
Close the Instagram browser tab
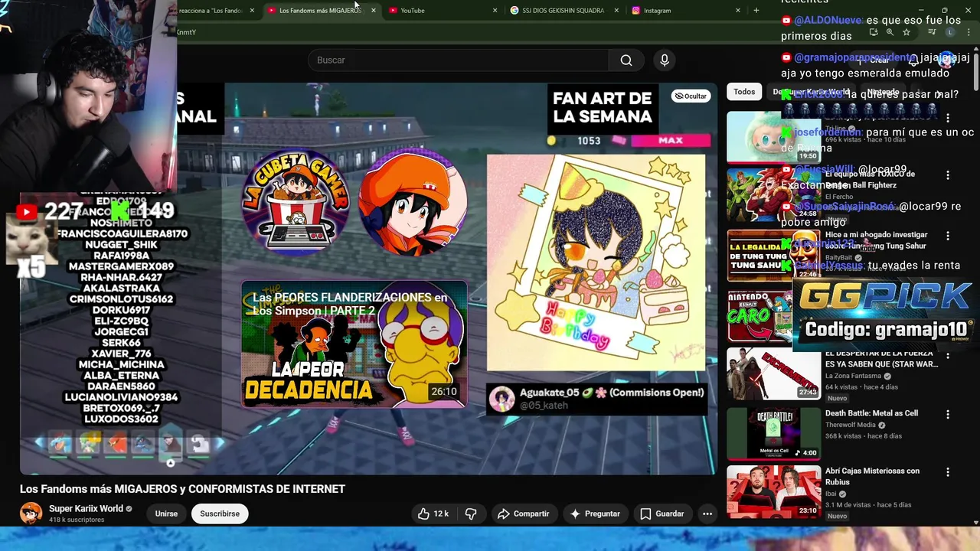738,11
